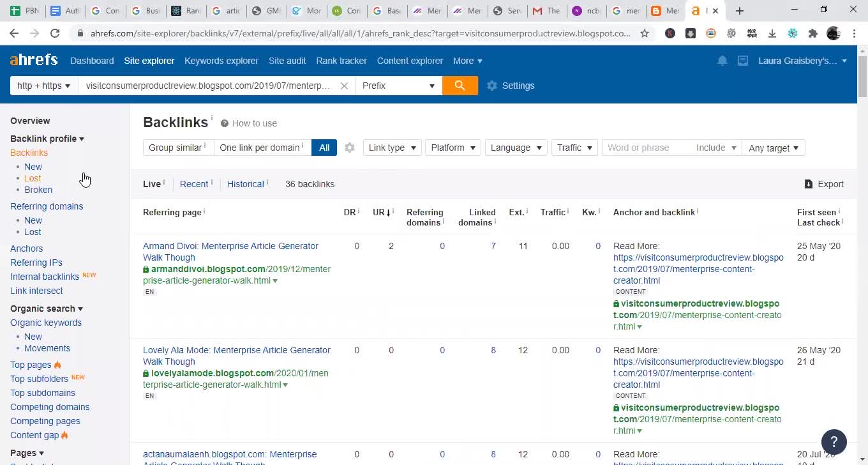This screenshot has height=465, width=868.
Task: Open Broken backlinks in sidebar
Action: click(x=38, y=190)
